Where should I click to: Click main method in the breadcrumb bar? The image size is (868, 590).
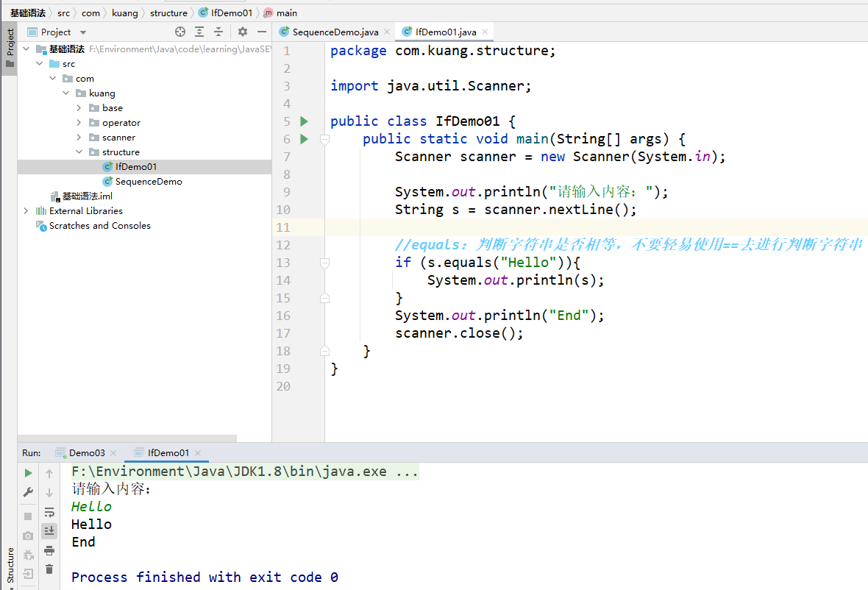coord(281,13)
